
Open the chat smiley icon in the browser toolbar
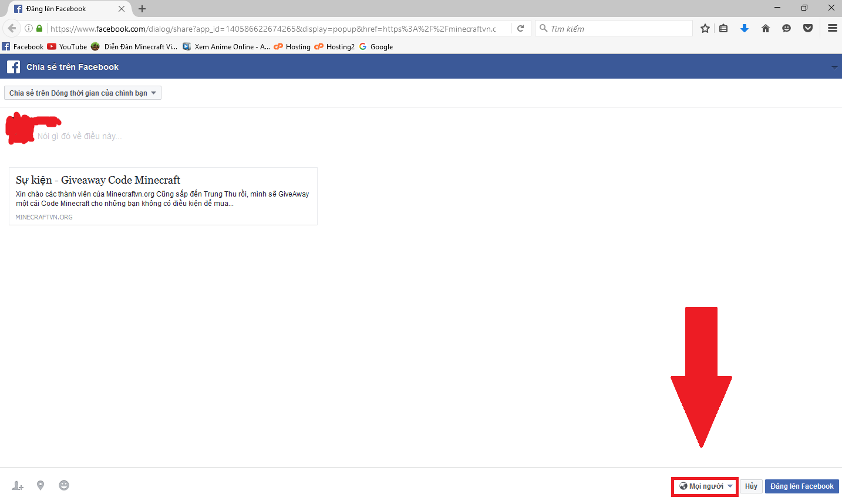787,28
